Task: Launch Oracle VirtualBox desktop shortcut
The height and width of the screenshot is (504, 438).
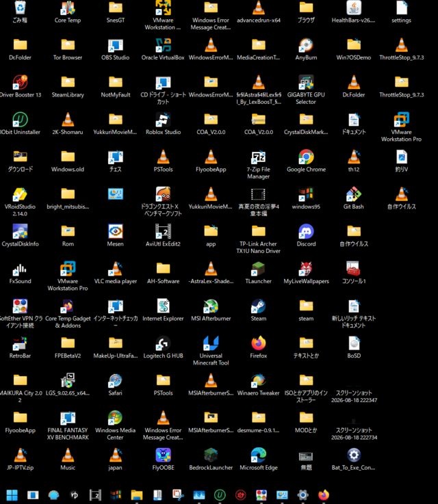Action: [163, 45]
